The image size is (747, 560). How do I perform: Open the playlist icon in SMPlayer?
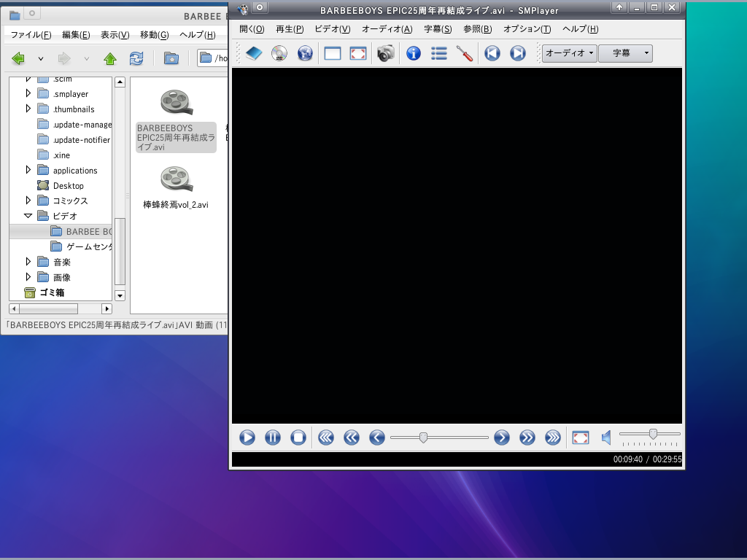point(438,53)
